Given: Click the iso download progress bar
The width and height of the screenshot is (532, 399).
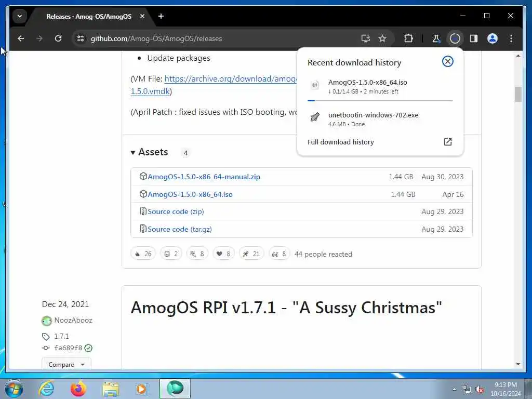Looking at the screenshot, I should pyautogui.click(x=380, y=100).
